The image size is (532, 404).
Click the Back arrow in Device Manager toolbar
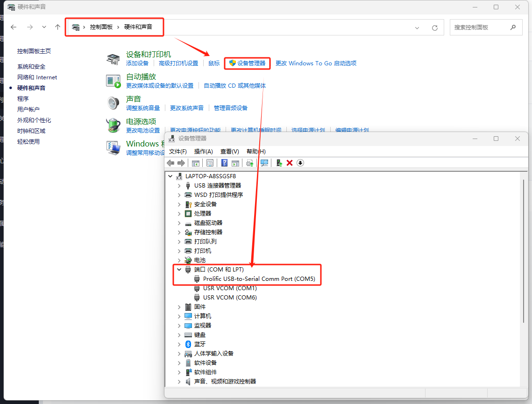pos(170,163)
